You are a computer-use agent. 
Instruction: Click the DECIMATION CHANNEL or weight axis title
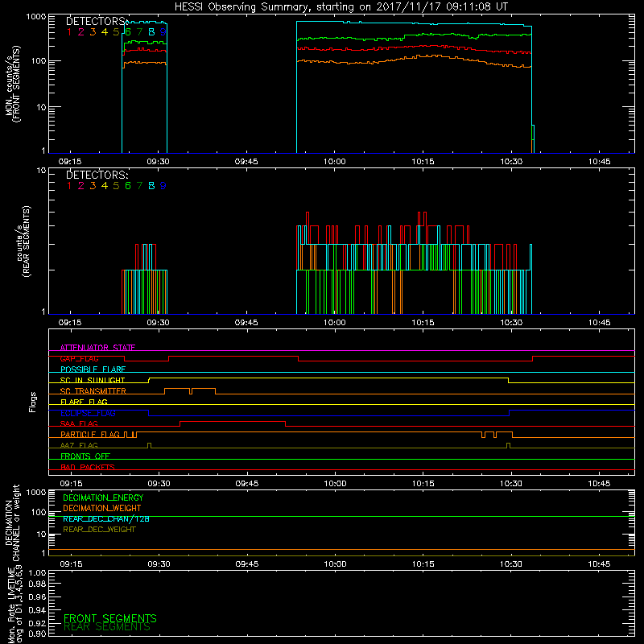click(12, 523)
